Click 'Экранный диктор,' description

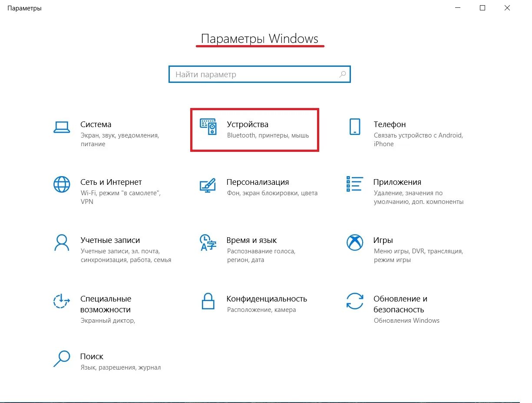(108, 321)
